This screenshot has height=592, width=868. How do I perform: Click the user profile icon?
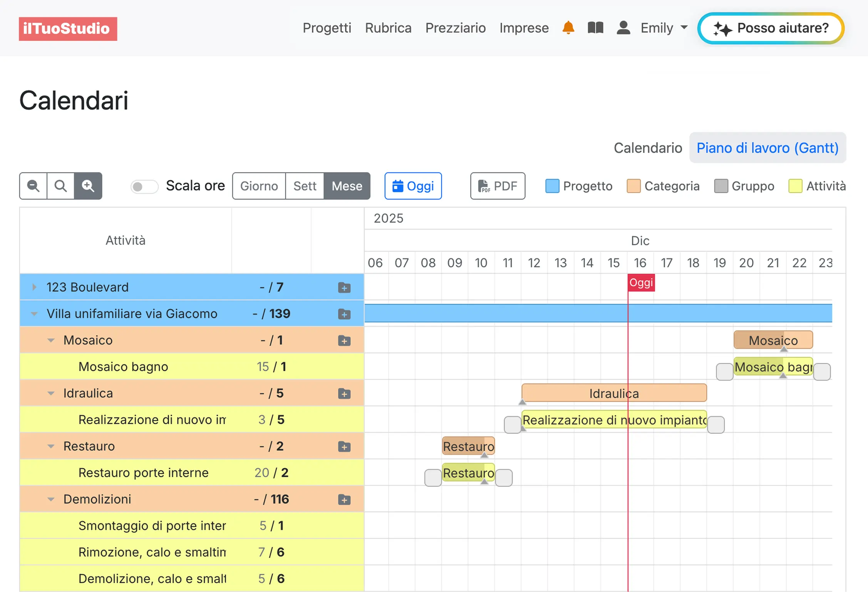click(623, 27)
